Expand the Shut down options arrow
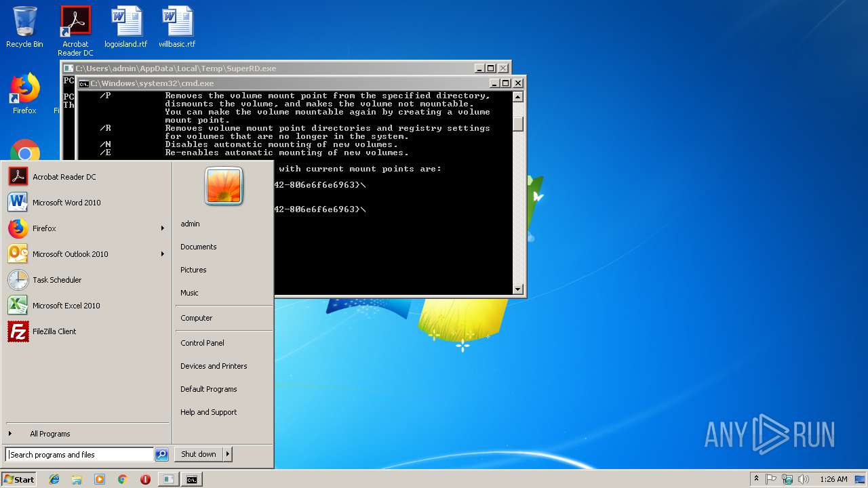Image resolution: width=868 pixels, height=488 pixels. click(x=227, y=454)
